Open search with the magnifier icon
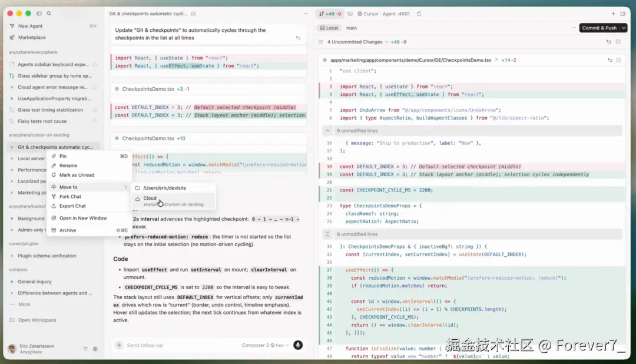The image size is (636, 364). (49, 14)
